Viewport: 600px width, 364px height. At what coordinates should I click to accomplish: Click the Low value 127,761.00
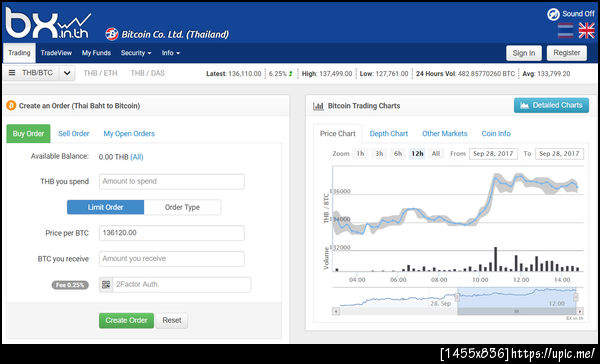click(x=392, y=73)
